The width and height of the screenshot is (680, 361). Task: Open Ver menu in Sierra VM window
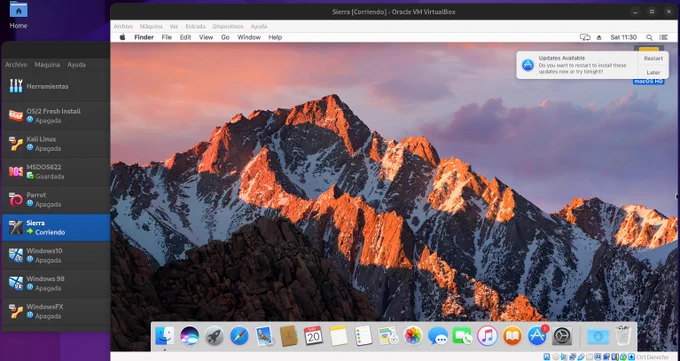pyautogui.click(x=174, y=26)
